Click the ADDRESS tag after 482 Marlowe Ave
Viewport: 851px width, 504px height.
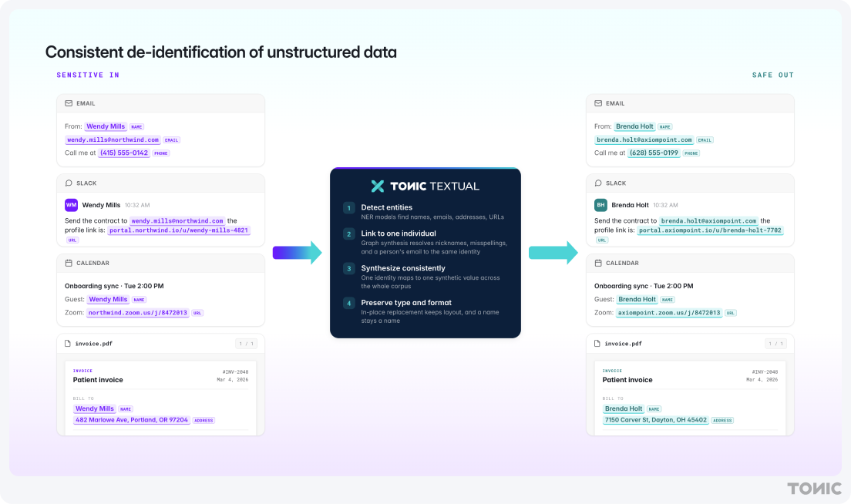(x=203, y=421)
